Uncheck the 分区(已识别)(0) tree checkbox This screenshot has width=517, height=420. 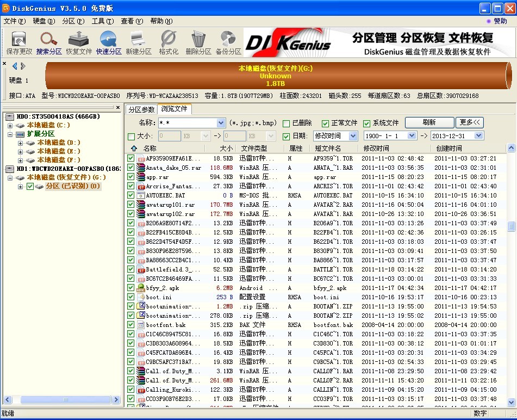pos(30,187)
